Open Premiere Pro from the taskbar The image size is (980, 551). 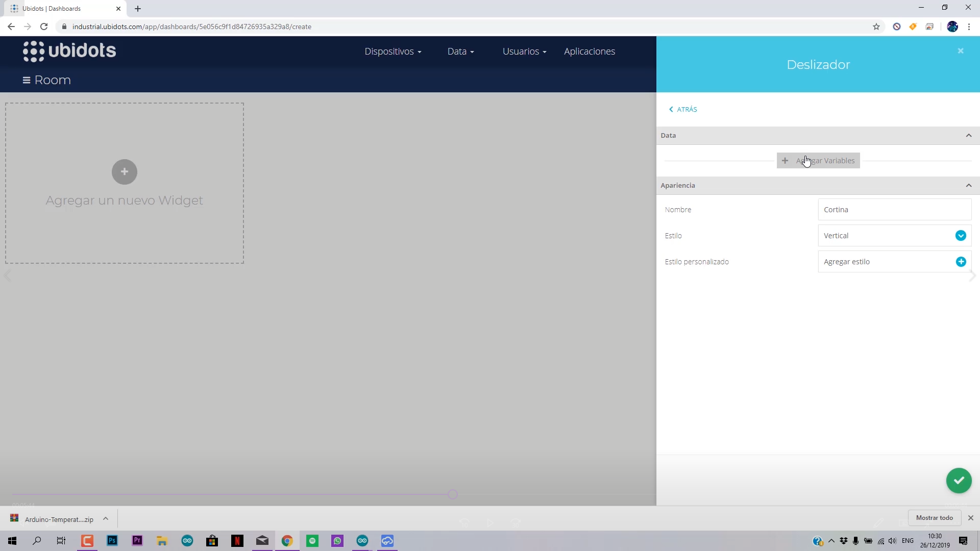[137, 541]
